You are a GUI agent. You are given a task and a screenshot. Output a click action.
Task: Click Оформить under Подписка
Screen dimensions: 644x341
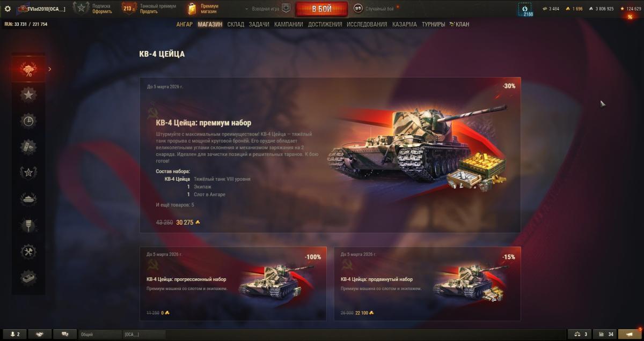tap(102, 11)
